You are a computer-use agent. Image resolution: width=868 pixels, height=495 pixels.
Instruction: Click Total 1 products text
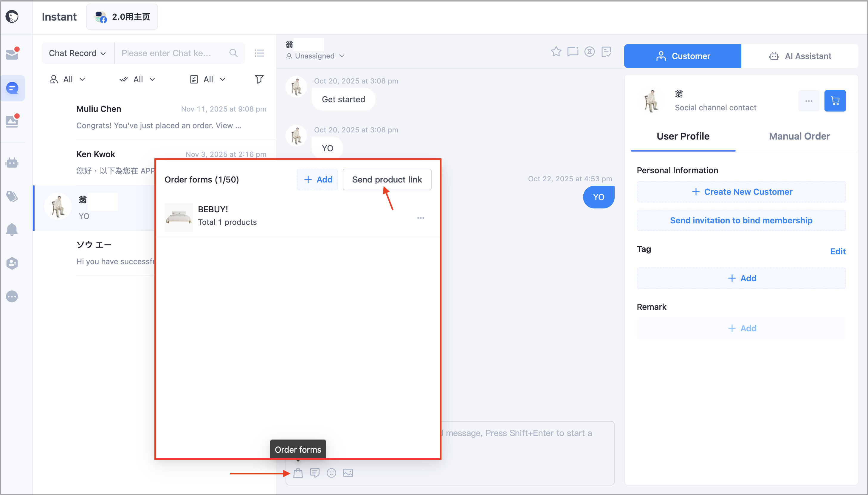tap(227, 222)
